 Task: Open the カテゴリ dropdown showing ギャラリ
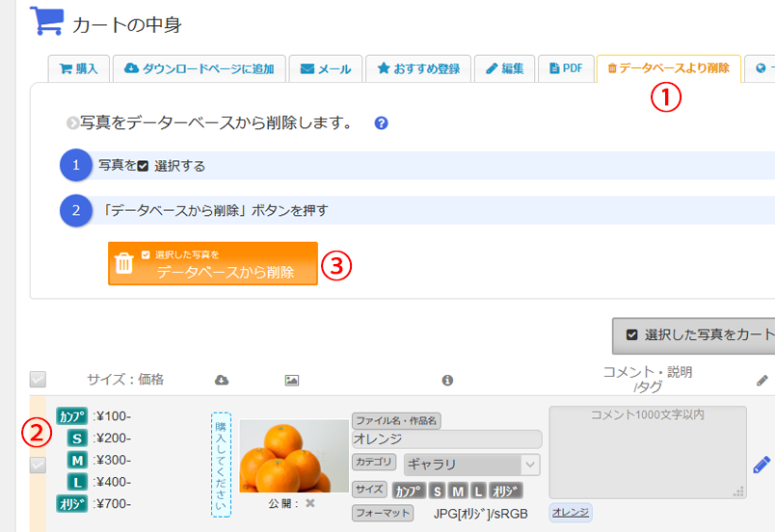click(471, 465)
